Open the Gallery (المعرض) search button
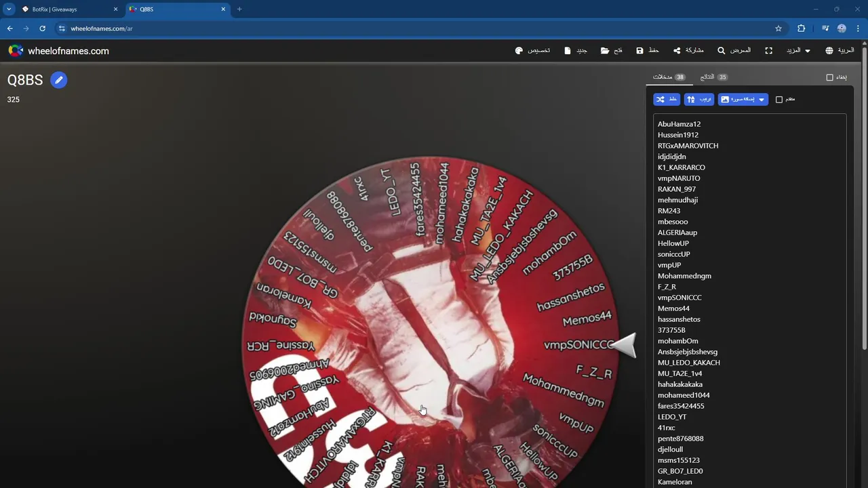The height and width of the screenshot is (488, 868). (x=734, y=51)
